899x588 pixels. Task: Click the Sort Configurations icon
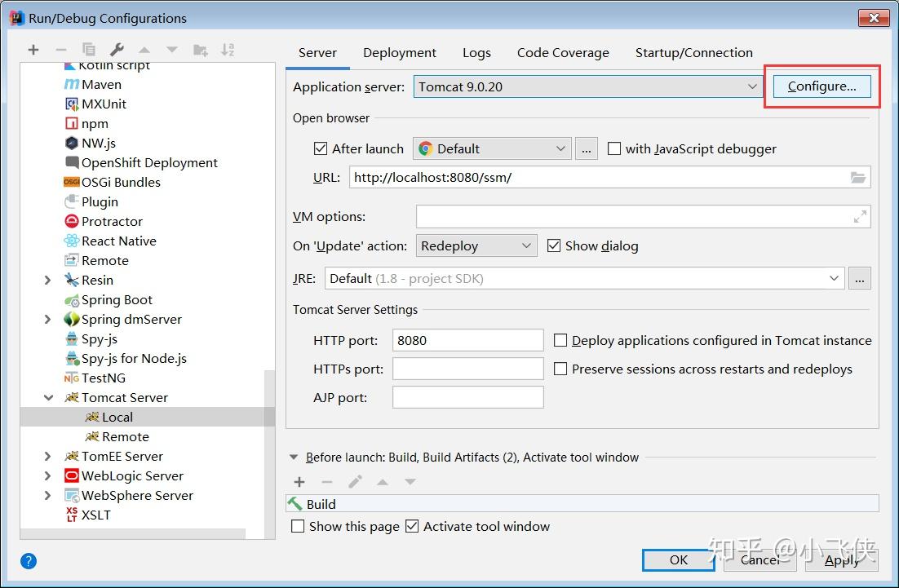[228, 50]
